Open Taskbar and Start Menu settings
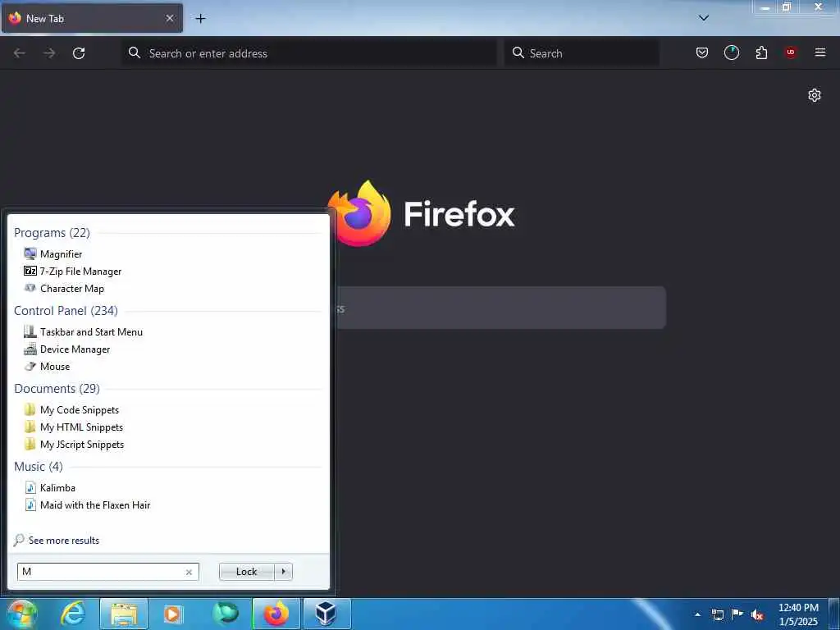Image resolution: width=840 pixels, height=630 pixels. (84, 332)
